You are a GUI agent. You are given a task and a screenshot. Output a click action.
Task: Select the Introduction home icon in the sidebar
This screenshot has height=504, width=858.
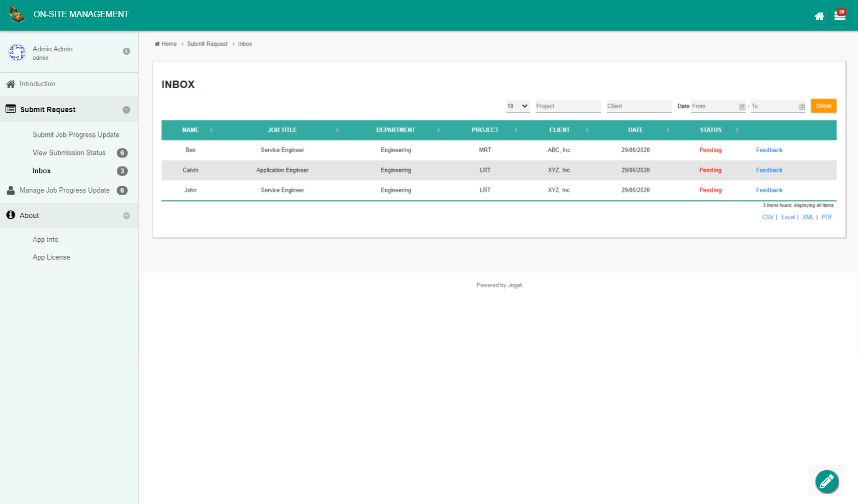click(9, 84)
